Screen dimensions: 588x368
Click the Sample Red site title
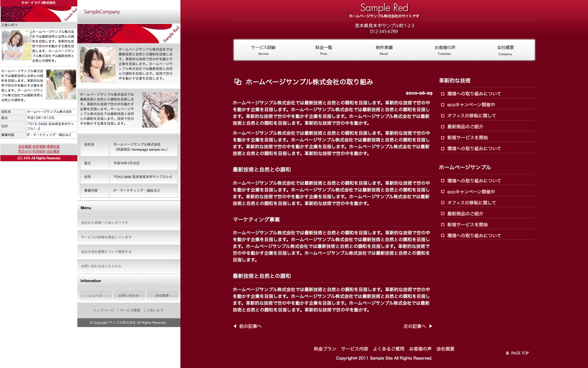click(384, 8)
